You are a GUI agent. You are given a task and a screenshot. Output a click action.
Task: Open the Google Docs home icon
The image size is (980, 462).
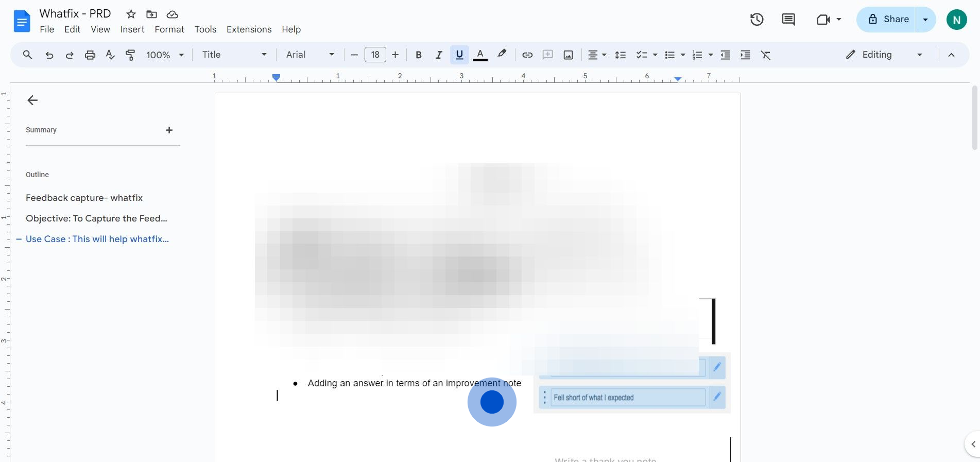(22, 21)
